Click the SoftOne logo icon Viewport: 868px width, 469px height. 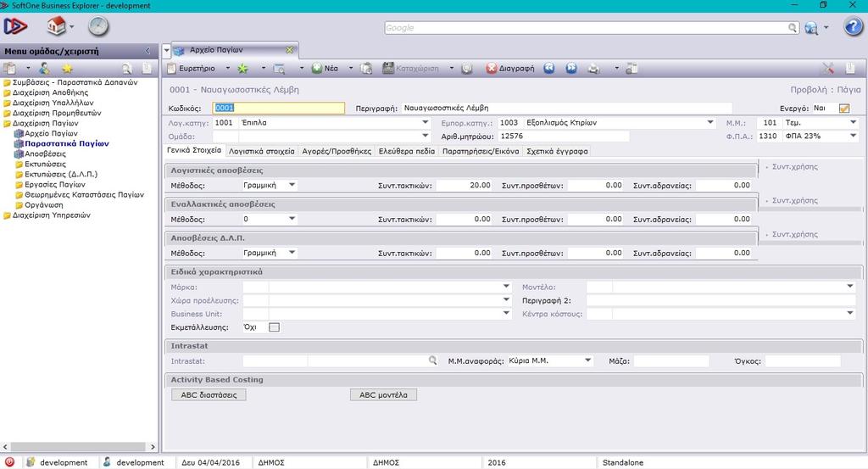15,26
